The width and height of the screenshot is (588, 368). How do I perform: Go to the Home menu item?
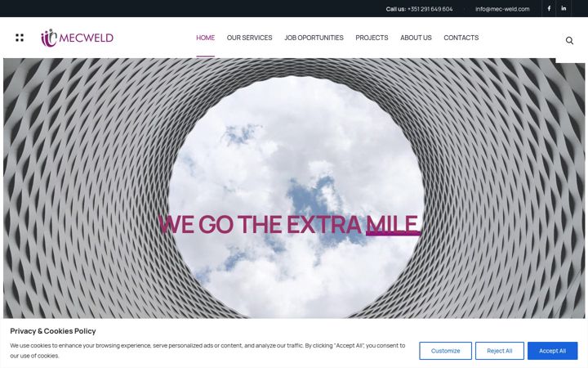coord(205,38)
